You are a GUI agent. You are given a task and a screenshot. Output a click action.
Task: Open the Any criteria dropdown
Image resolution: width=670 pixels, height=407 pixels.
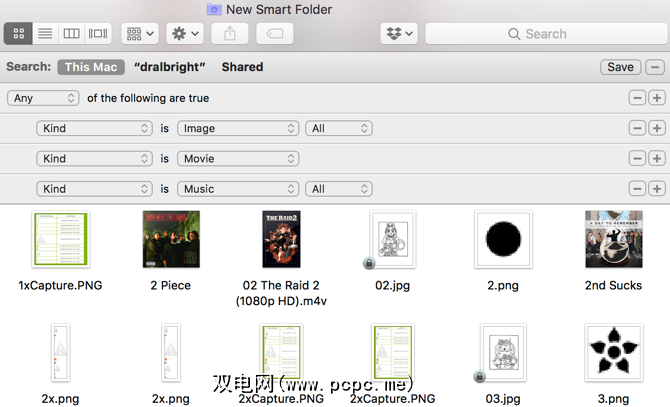coord(43,98)
